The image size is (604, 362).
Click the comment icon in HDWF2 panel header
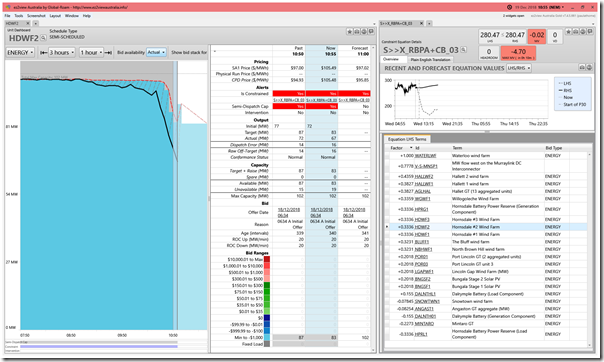tap(371, 32)
